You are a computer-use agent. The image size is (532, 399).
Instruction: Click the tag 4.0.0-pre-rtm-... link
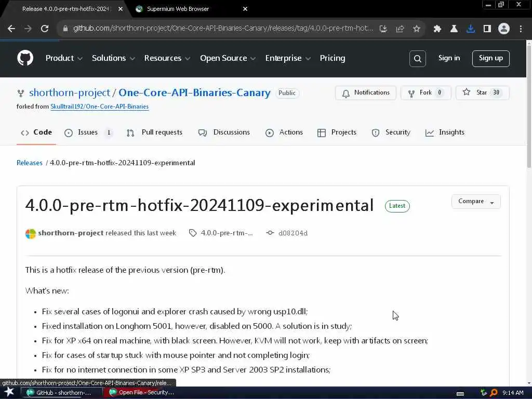221,233
